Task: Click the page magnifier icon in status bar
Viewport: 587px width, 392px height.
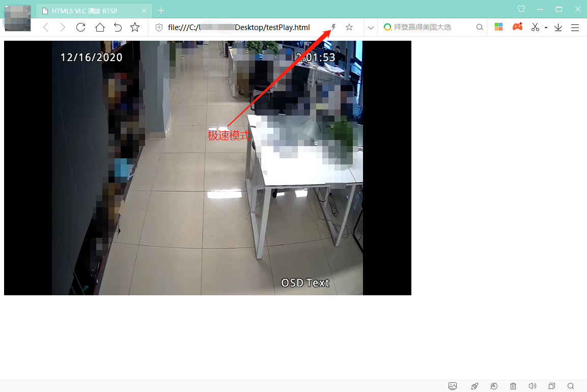Action: pyautogui.click(x=571, y=386)
